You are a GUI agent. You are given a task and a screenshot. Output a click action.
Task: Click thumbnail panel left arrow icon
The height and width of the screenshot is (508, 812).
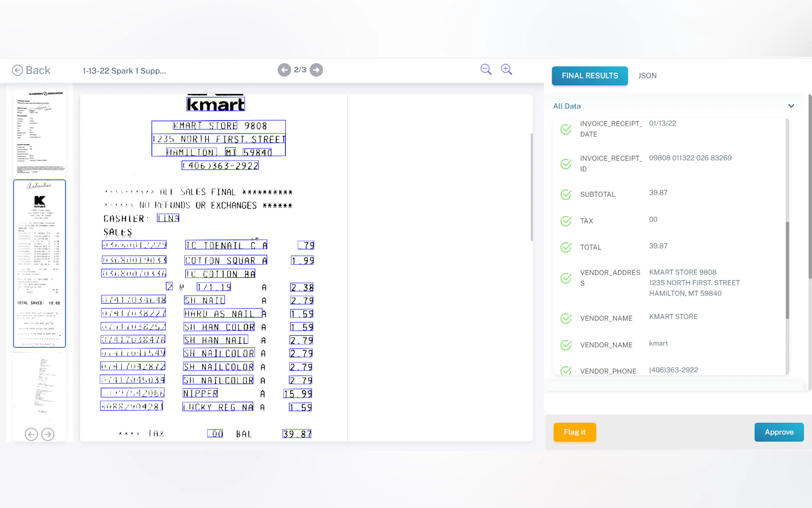[x=31, y=434]
